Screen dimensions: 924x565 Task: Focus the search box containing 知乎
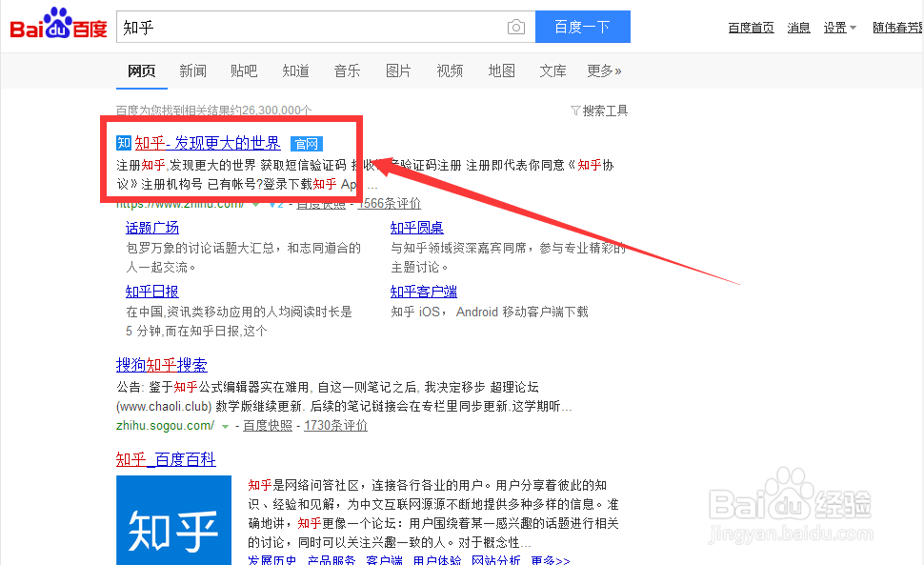326,27
